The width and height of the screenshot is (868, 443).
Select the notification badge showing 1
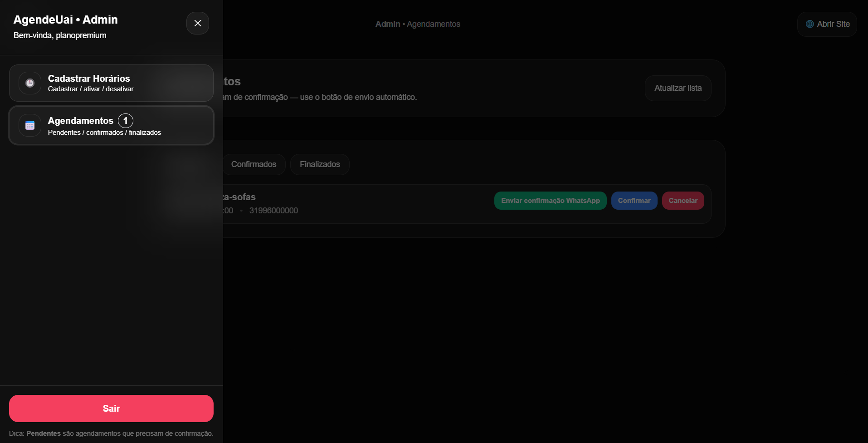pos(125,120)
